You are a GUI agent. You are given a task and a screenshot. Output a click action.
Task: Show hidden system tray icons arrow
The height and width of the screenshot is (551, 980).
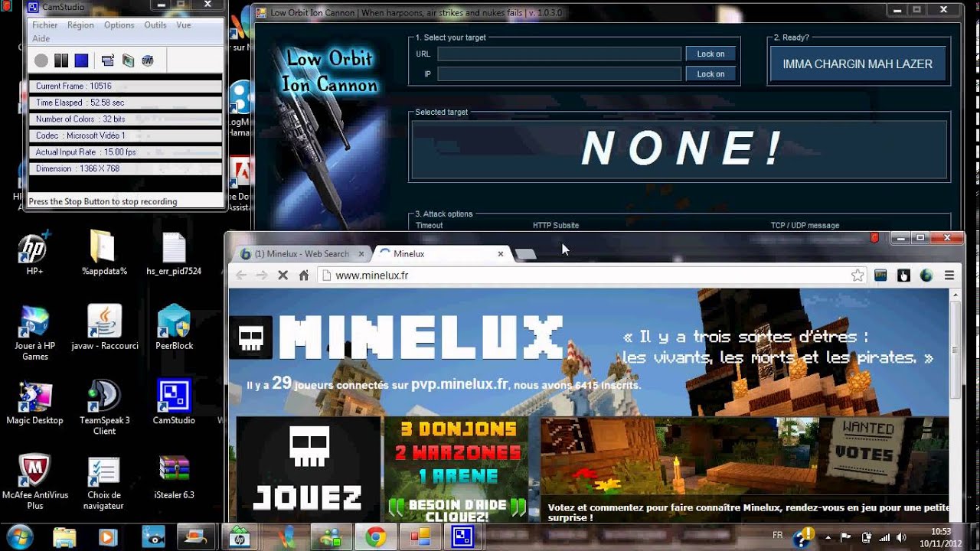click(828, 537)
